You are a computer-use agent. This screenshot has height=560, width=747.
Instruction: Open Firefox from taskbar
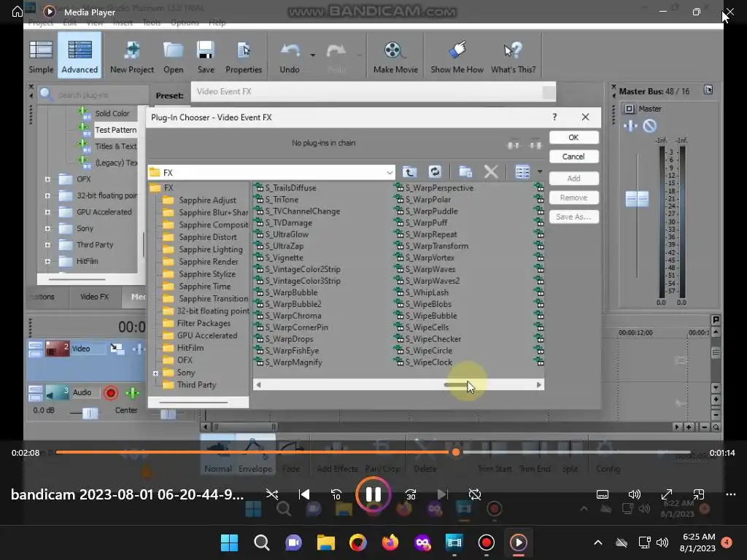click(390, 542)
